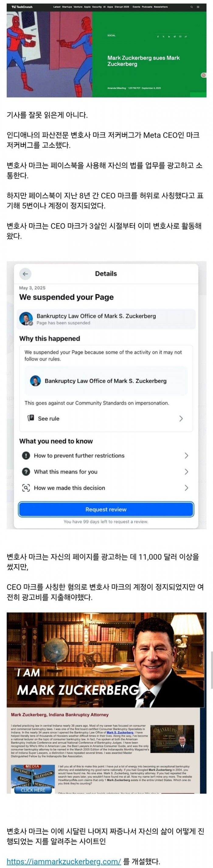This screenshot has width=213, height=868.
Task: Click the email share icon
Action: (x=180, y=36)
